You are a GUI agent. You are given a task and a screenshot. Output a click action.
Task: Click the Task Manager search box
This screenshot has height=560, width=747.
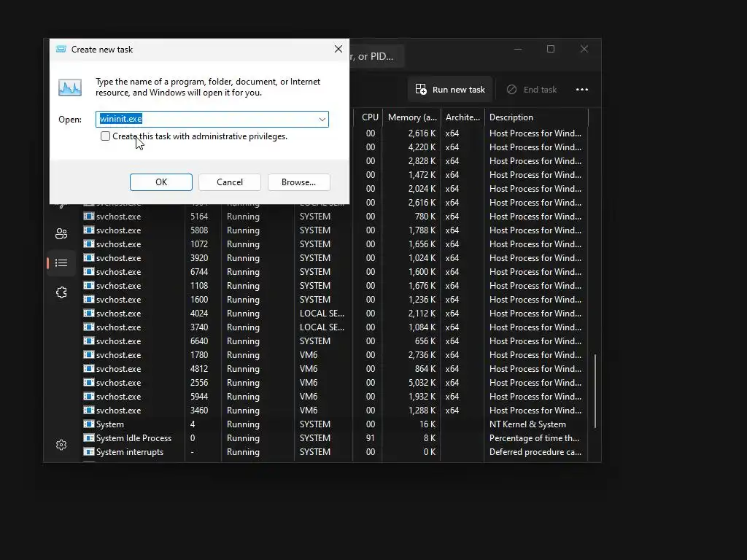(x=376, y=56)
